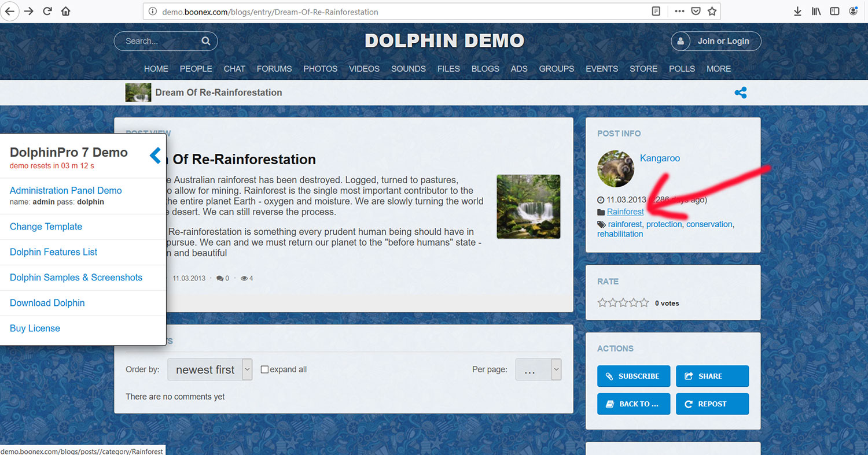Go to the BLOGS menu item
The width and height of the screenshot is (868, 455).
[x=485, y=69]
